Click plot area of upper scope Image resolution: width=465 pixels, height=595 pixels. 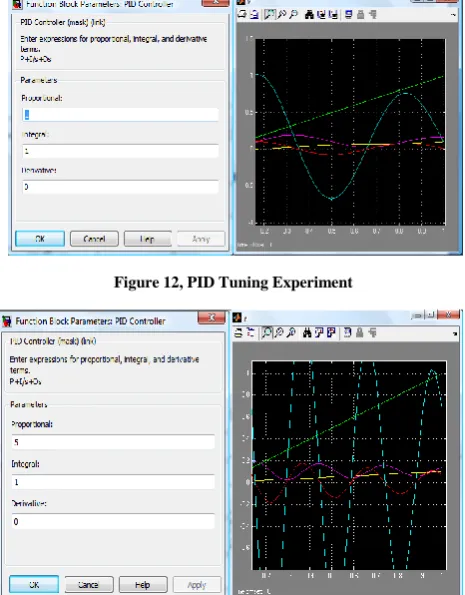tap(350, 131)
